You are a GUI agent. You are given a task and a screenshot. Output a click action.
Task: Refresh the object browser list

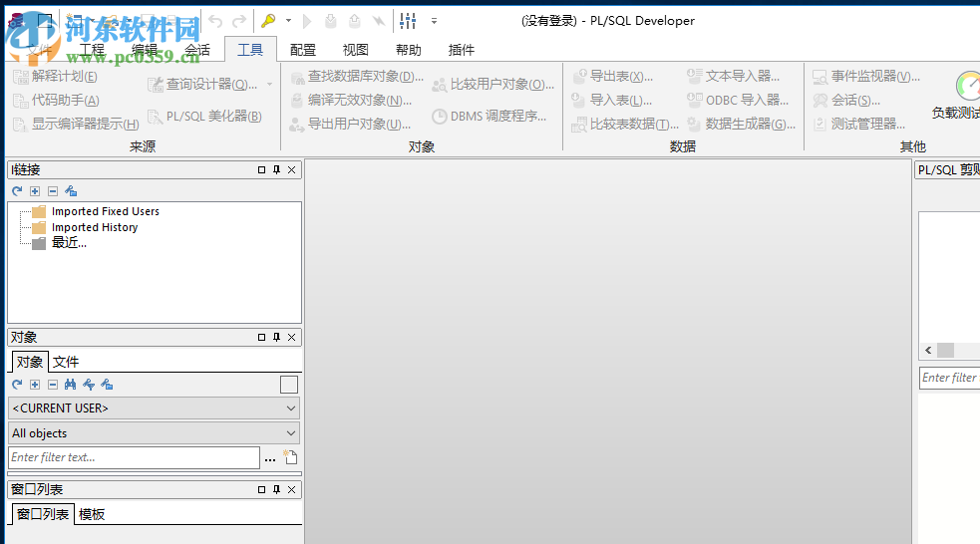[x=17, y=385]
